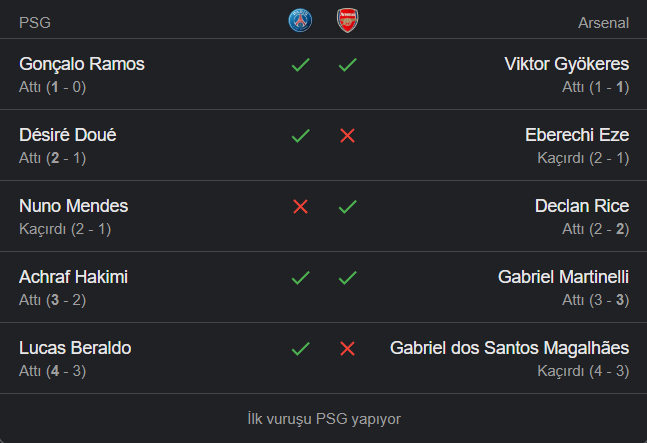647x443 pixels.
Task: Click Nuno Mendes's red missed cross
Action: tap(300, 207)
